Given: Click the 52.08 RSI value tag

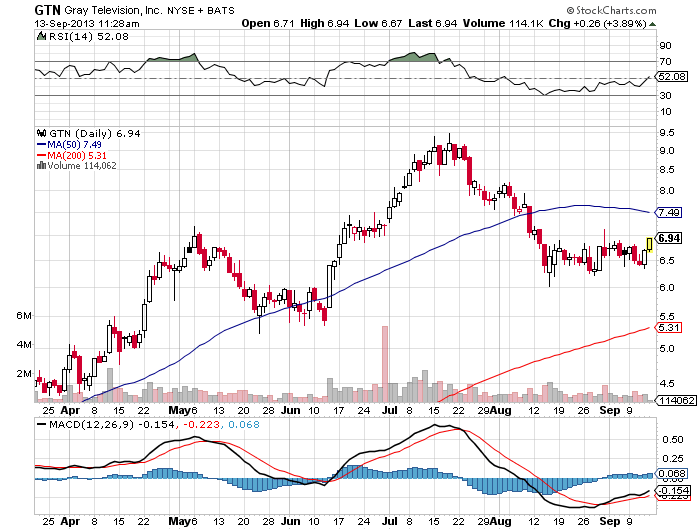Looking at the screenshot, I should click(672, 77).
